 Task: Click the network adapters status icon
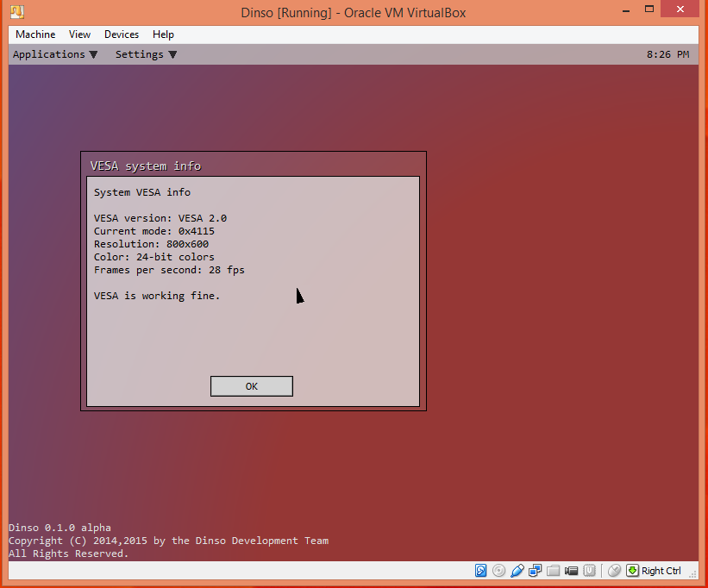(535, 571)
